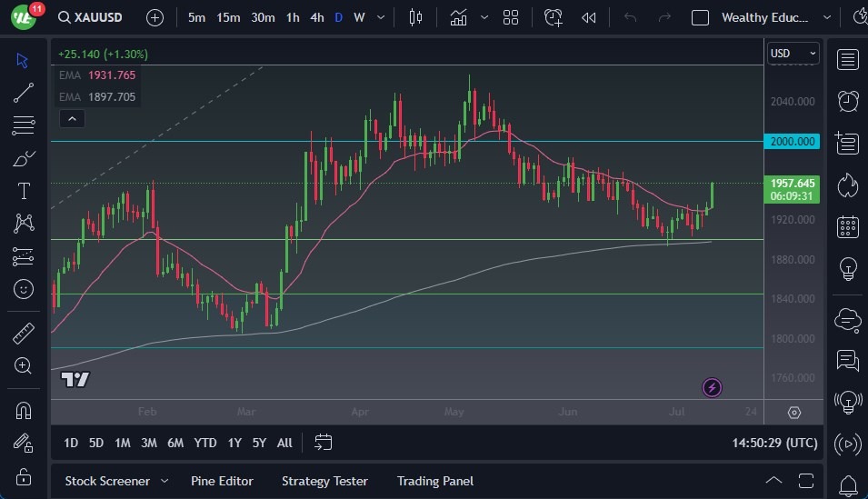Image resolution: width=868 pixels, height=499 pixels.
Task: Open the calendar panel in right sidebar
Action: coord(847,226)
